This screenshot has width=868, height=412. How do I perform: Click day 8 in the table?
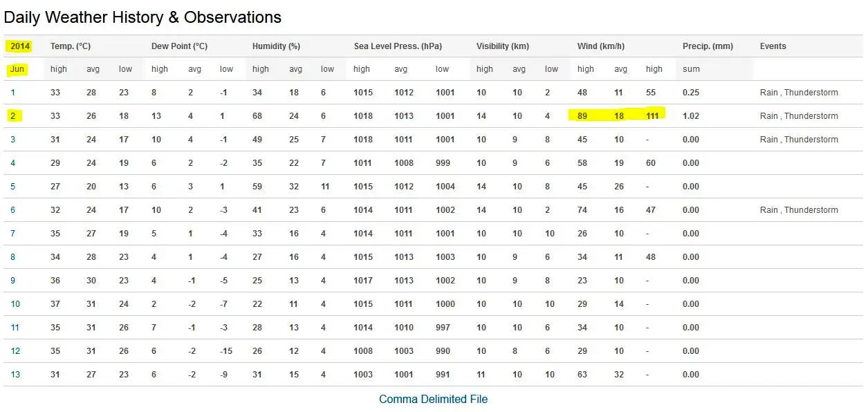click(x=13, y=257)
